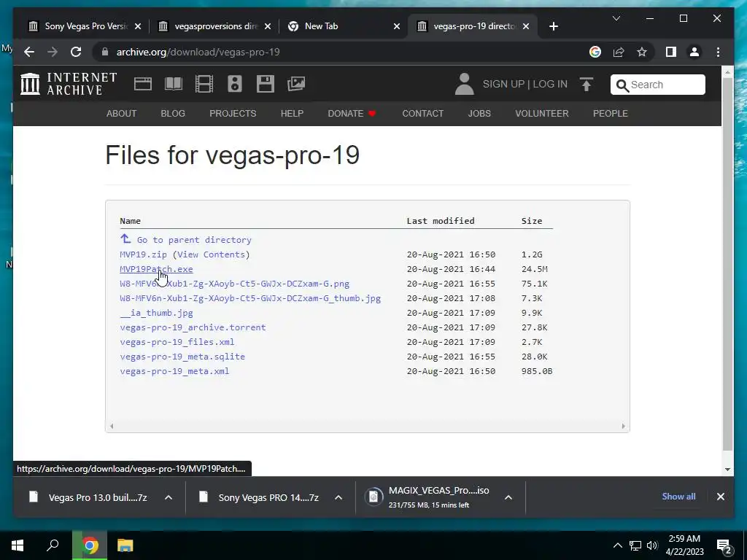Click the Google account icon in address bar
Screen dimensions: 747x560
pyautogui.click(x=595, y=52)
